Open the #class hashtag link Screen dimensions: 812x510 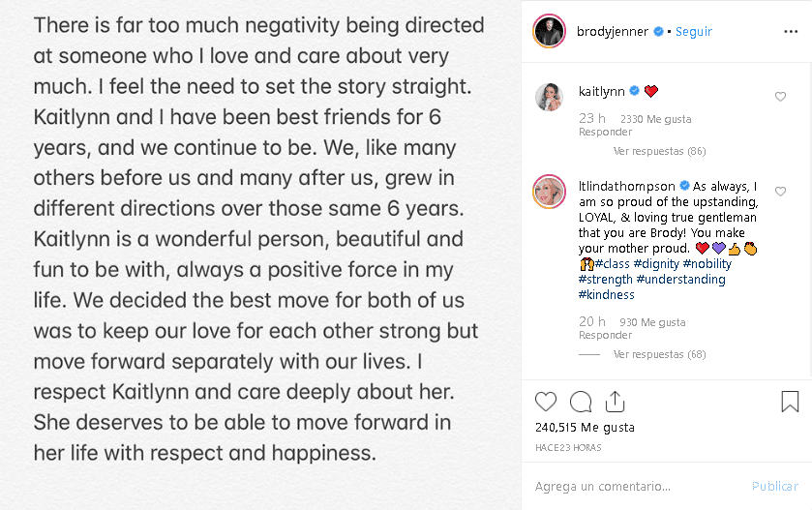613,264
